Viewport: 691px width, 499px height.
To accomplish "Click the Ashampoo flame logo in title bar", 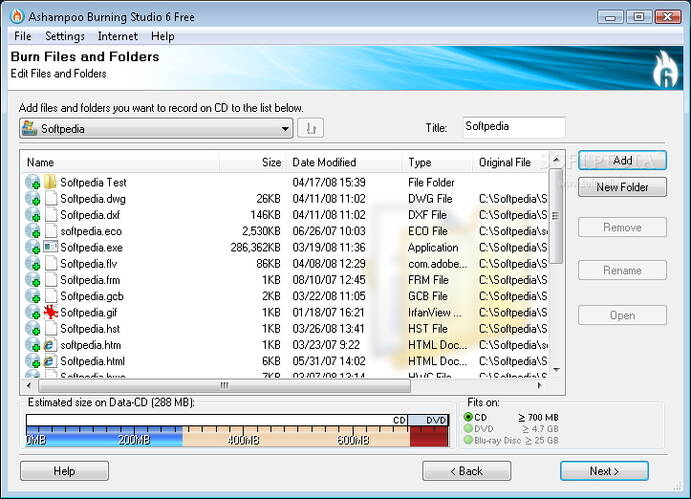I will coord(16,16).
